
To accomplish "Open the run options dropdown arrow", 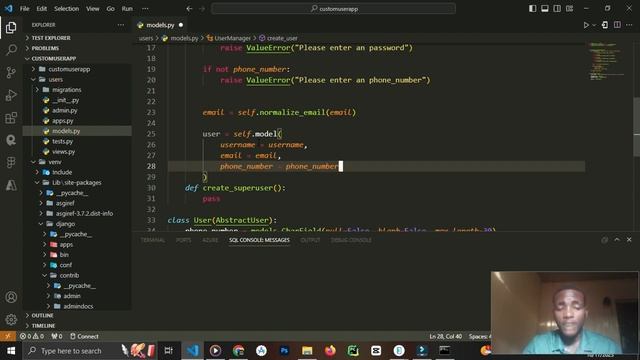I will (x=594, y=25).
